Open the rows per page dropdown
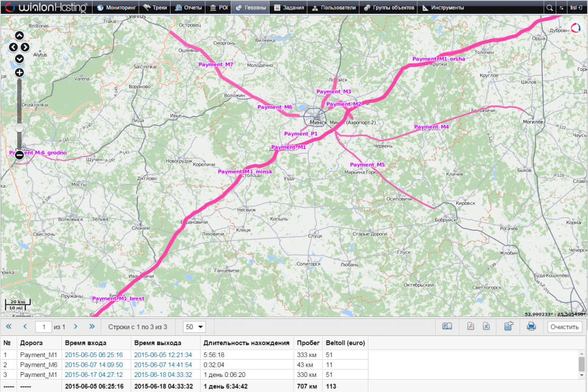Screen dimensions: 588x392 195,326
